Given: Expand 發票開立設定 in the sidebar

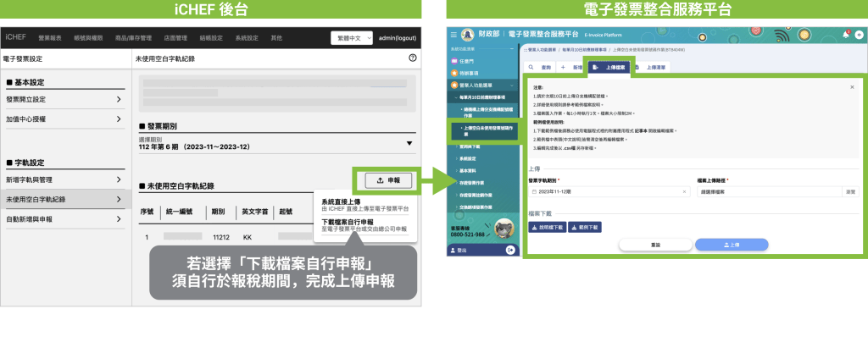Looking at the screenshot, I should 64,99.
